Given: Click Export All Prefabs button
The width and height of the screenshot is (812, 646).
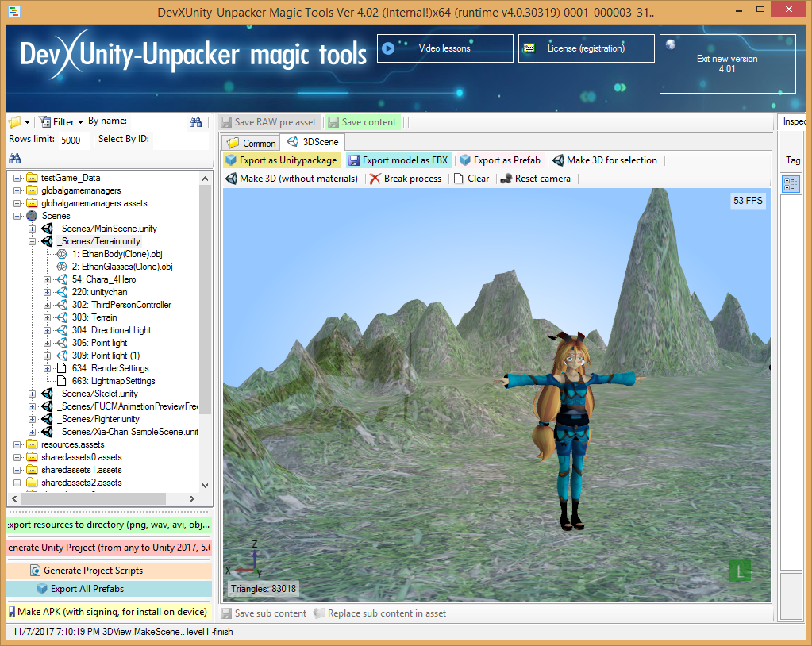Looking at the screenshot, I should [x=110, y=589].
